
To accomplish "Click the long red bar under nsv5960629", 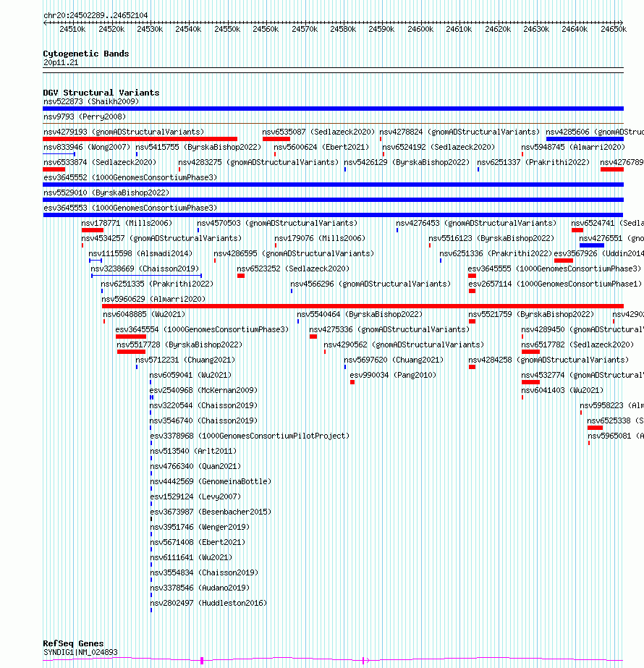I will click(363, 306).
